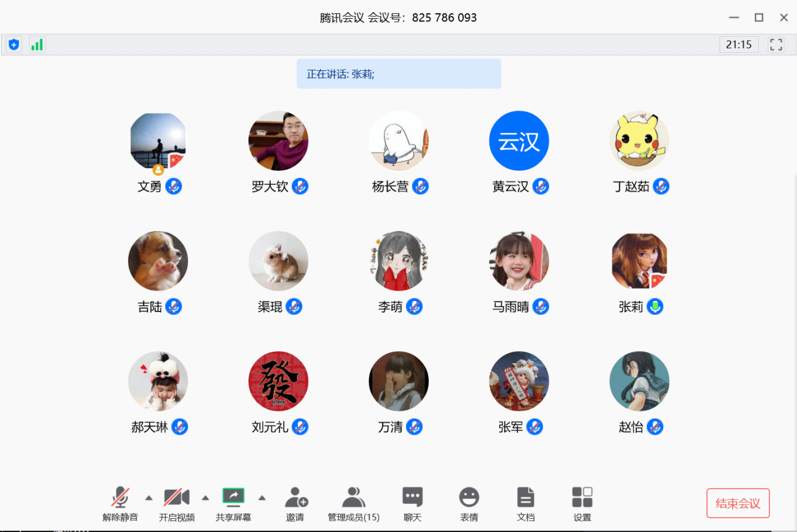Click 丁赵茹's Pikachu avatar
Image resolution: width=797 pixels, height=532 pixels.
click(x=639, y=140)
